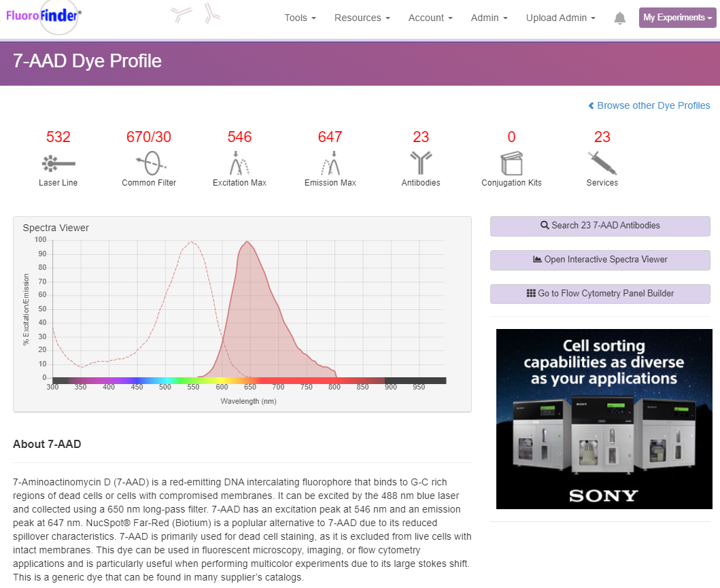
Task: Expand the Account menu
Action: (x=430, y=18)
